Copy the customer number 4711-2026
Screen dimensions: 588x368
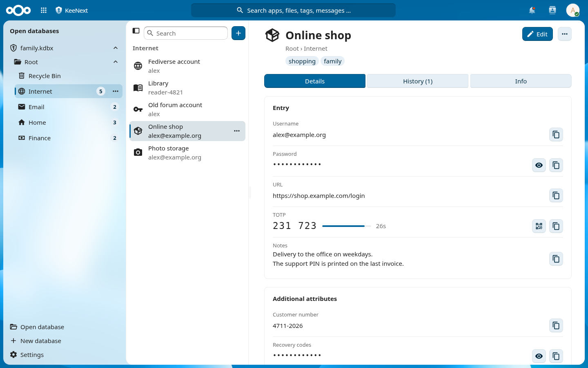pyautogui.click(x=556, y=325)
